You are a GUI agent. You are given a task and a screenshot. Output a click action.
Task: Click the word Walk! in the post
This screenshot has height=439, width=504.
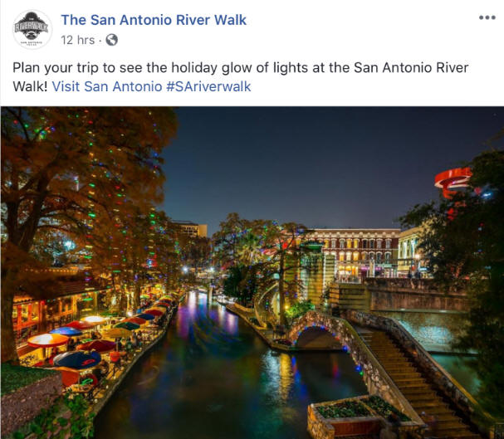click(x=30, y=86)
